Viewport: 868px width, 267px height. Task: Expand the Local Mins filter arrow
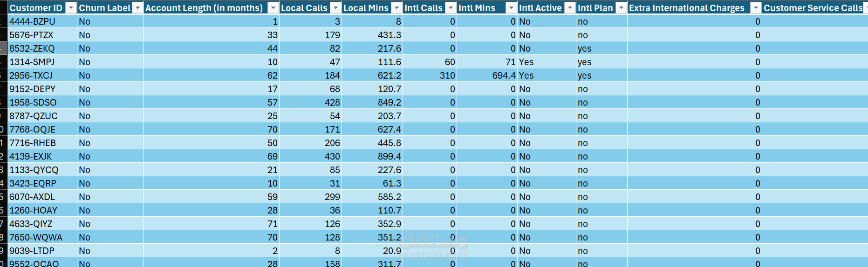pos(396,8)
